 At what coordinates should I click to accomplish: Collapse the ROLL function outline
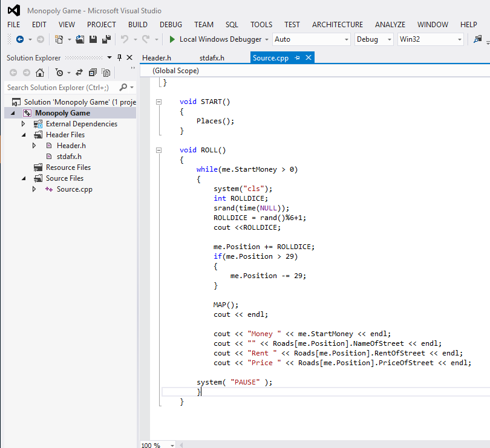tap(158, 151)
